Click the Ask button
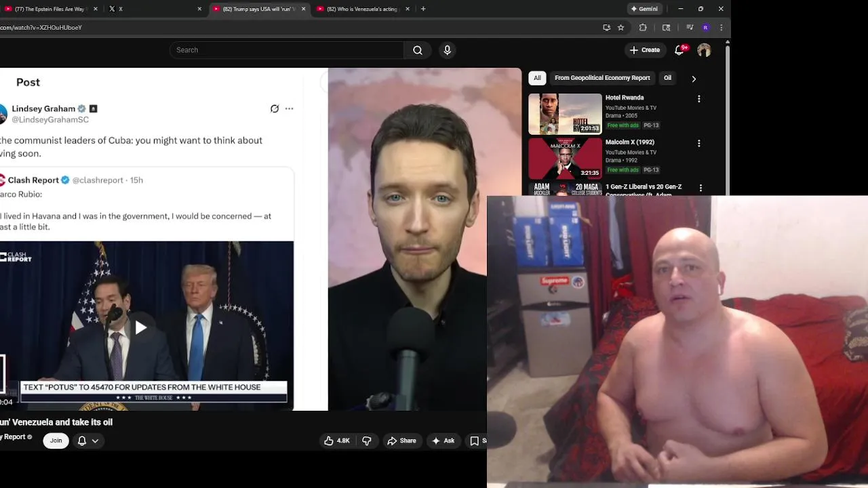This screenshot has width=868, height=488. [x=443, y=441]
